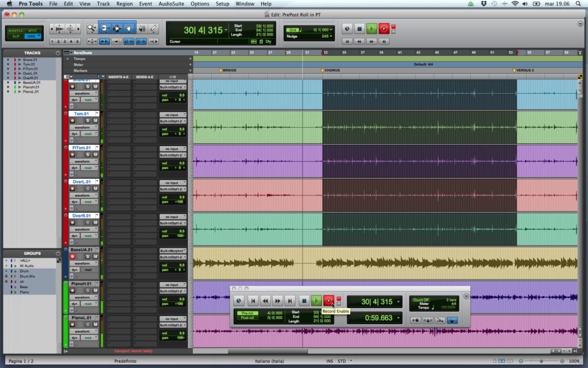
Task: Open main counter format dropdown
Action: [x=226, y=30]
